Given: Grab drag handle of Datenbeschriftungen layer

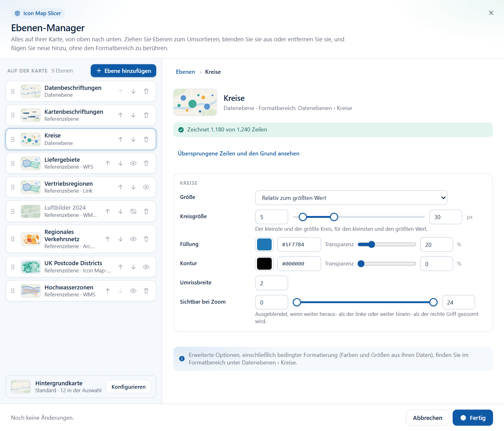Looking at the screenshot, I should [x=13, y=91].
